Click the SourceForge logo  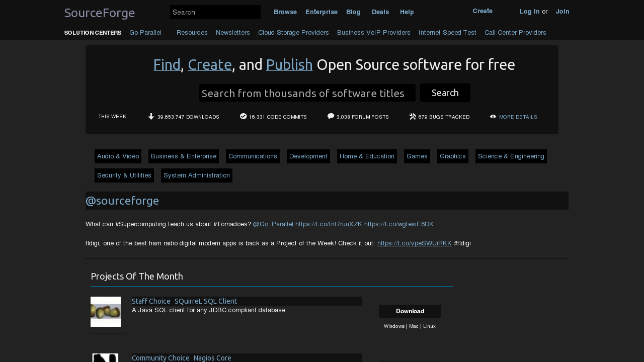pos(100,13)
